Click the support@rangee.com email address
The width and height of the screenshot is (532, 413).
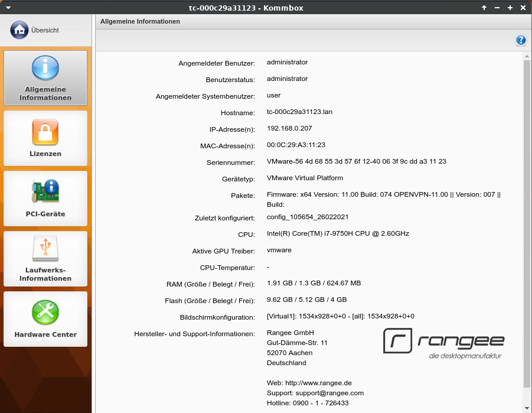331,393
